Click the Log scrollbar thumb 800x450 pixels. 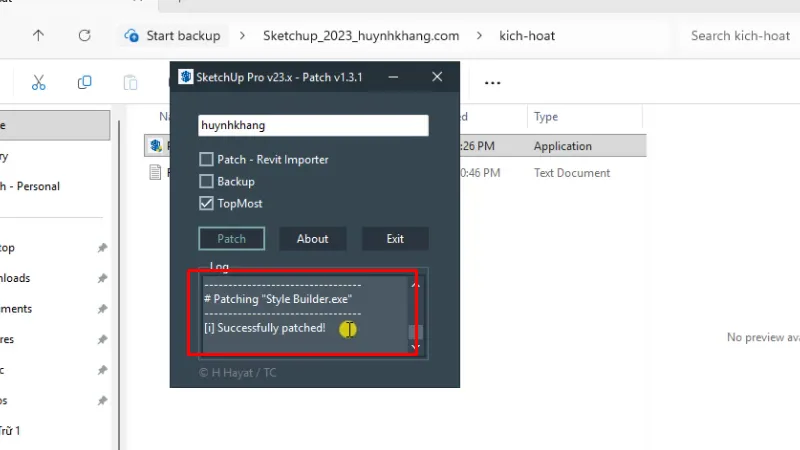click(415, 332)
